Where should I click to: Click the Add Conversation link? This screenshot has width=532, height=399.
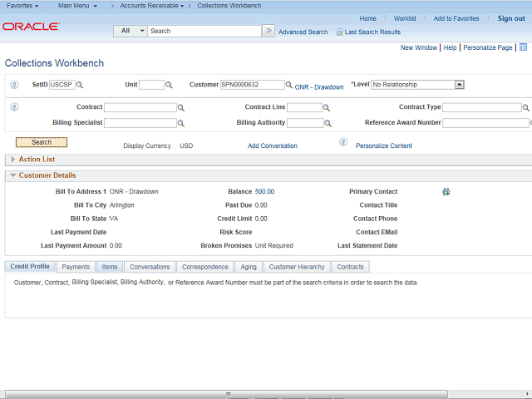click(x=272, y=145)
